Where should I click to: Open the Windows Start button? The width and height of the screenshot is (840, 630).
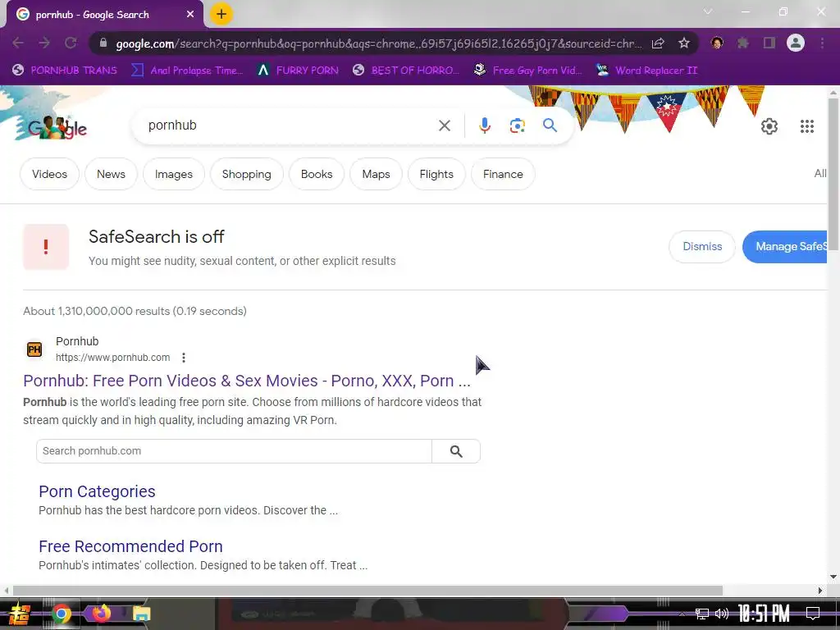tap(20, 614)
